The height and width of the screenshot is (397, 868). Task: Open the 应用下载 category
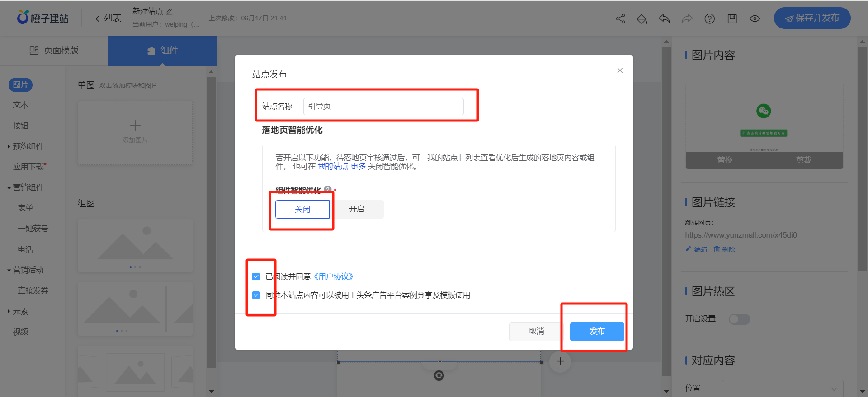pos(29,167)
